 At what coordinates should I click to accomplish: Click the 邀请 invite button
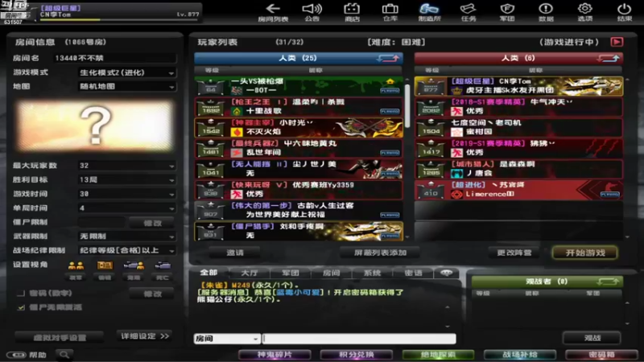235,253
